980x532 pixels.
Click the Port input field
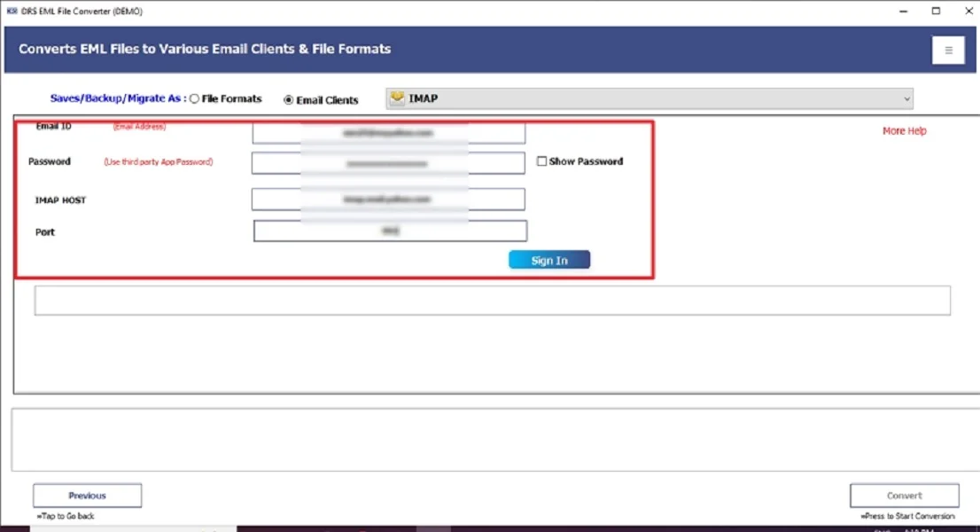click(x=388, y=231)
